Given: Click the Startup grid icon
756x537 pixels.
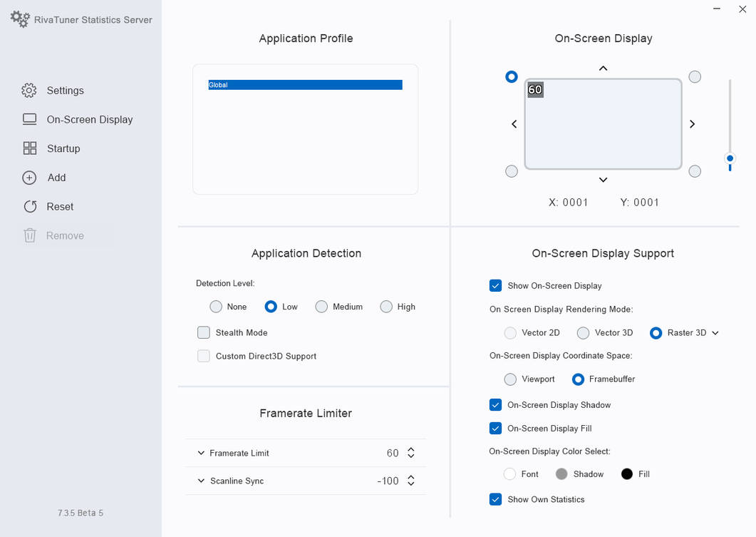Looking at the screenshot, I should (x=30, y=148).
